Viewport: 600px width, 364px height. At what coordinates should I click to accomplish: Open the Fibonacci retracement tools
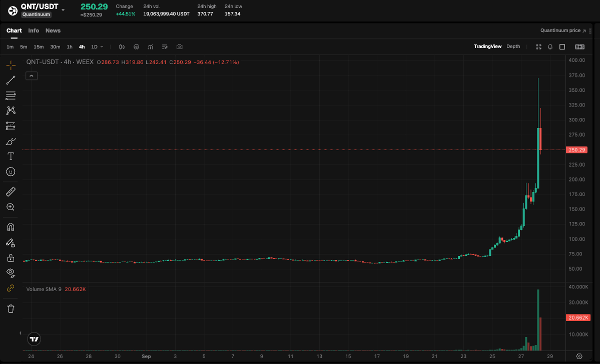tap(11, 95)
